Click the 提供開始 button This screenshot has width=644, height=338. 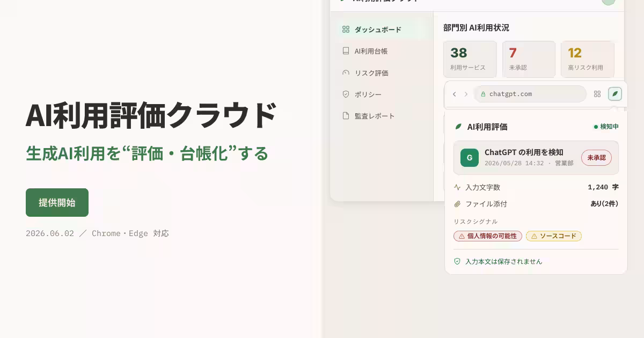click(57, 202)
